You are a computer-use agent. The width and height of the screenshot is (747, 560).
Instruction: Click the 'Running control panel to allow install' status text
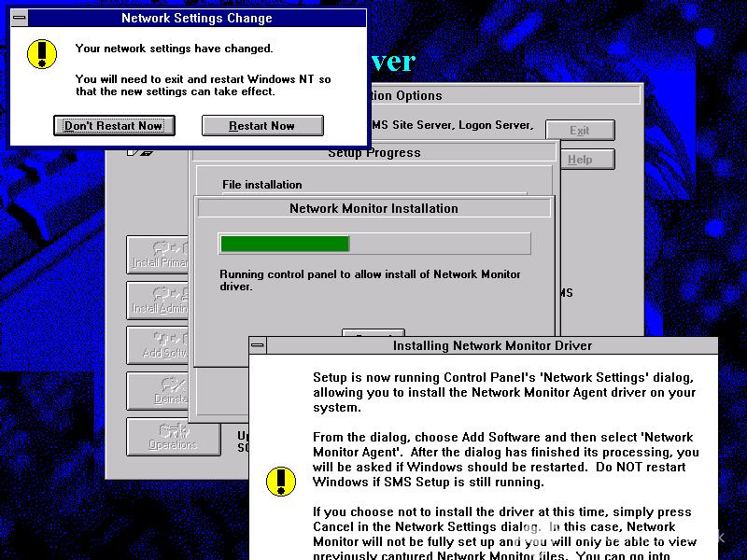pos(370,281)
